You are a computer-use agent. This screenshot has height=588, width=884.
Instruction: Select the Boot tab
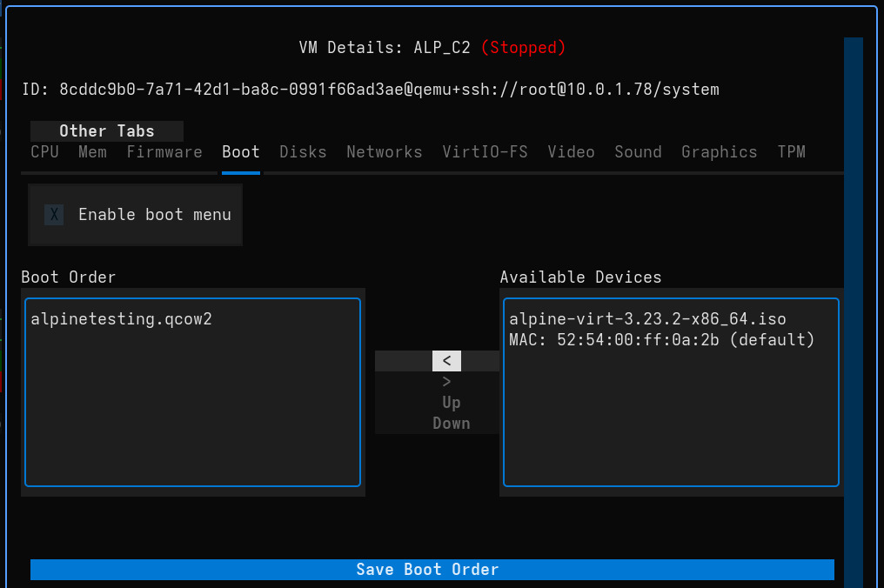pos(241,152)
